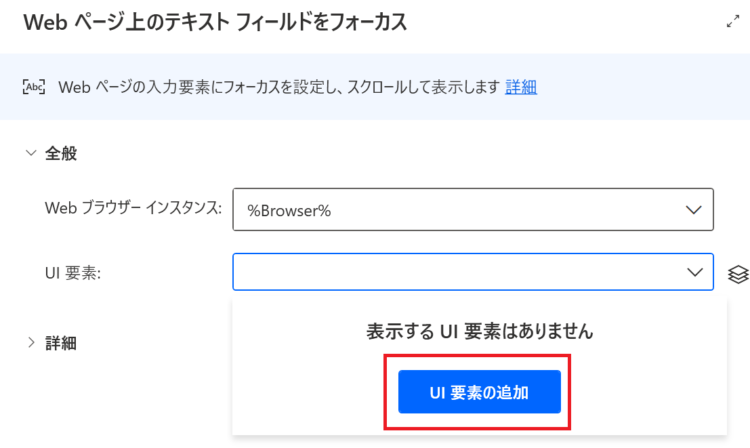Click the UI 要素の追加 button
Screen dimensions: 750x448
pos(479,392)
